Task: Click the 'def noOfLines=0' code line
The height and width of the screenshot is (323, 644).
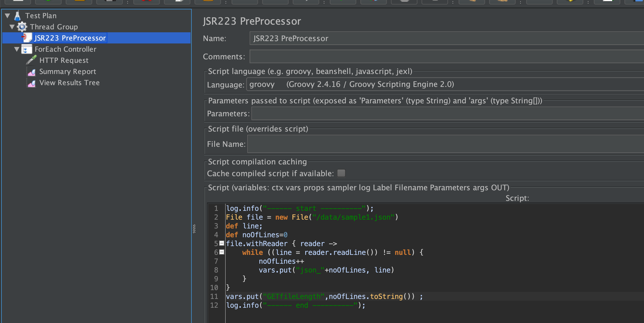Action: tap(256, 235)
